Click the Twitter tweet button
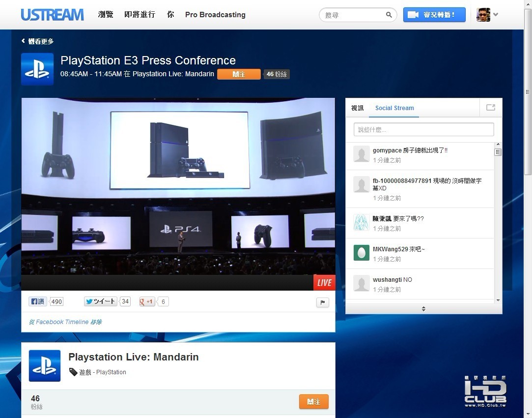The height and width of the screenshot is (418, 532). [x=100, y=301]
